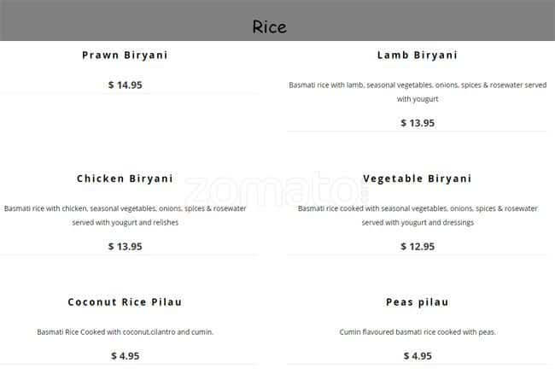Open the Chicken Biryani item title
This screenshot has width=555, height=392.
(125, 178)
